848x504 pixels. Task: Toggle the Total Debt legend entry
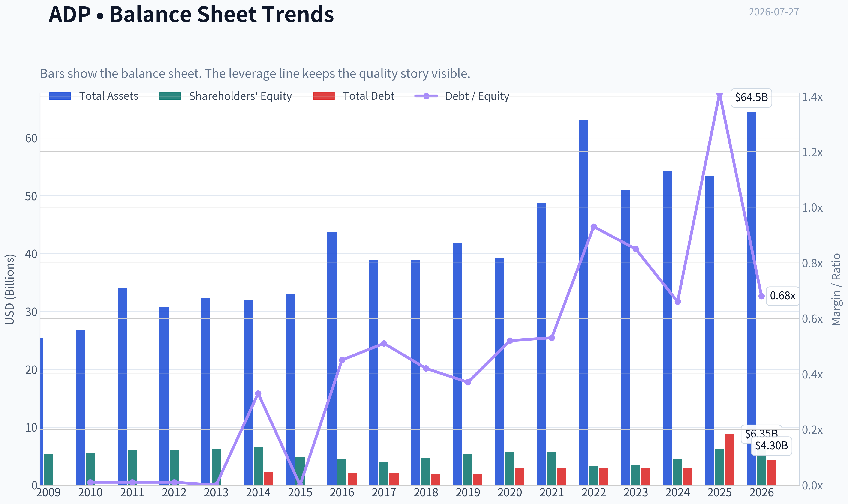point(354,96)
